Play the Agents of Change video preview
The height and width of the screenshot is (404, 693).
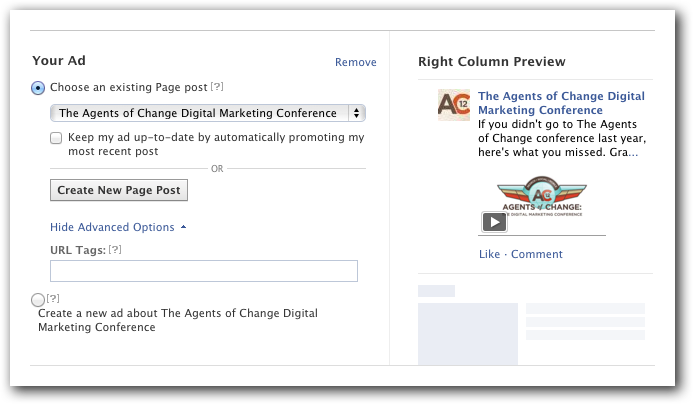pos(494,222)
